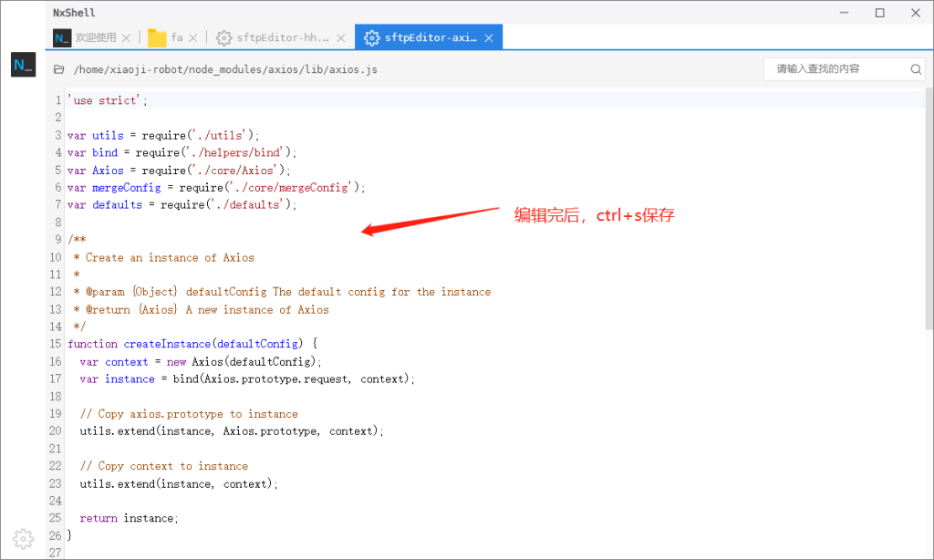
Task: Click the editor vertical scrollbar
Action: coord(929,210)
